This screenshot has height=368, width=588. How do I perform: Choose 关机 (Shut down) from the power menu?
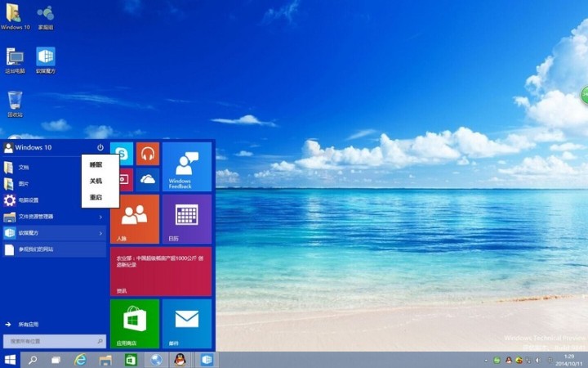click(96, 181)
